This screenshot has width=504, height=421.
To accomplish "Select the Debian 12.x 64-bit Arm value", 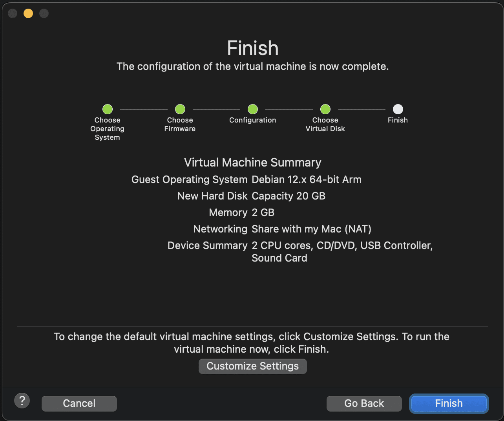I will tap(306, 179).
